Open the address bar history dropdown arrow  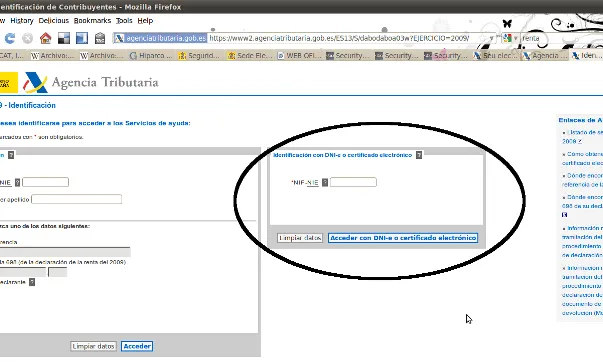(x=491, y=38)
